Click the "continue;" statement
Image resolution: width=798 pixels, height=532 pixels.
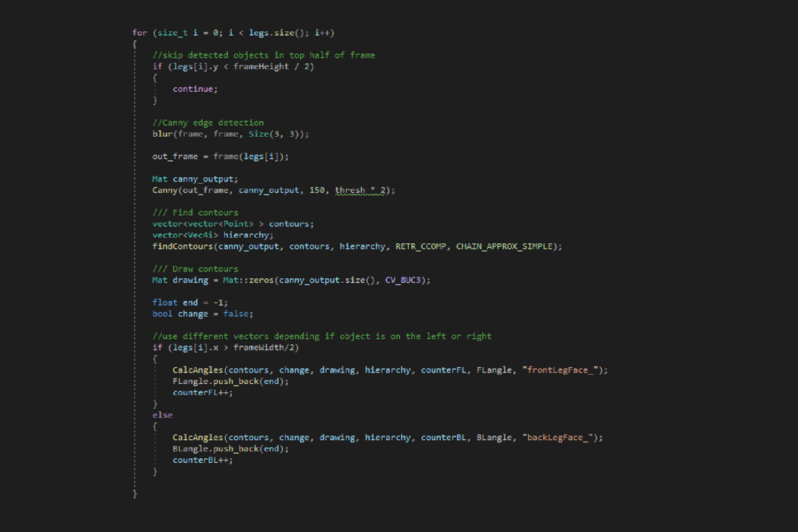pos(195,89)
